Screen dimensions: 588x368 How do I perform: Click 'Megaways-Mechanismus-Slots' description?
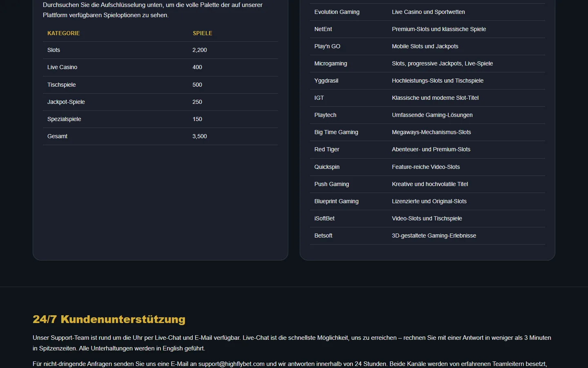pos(431,132)
